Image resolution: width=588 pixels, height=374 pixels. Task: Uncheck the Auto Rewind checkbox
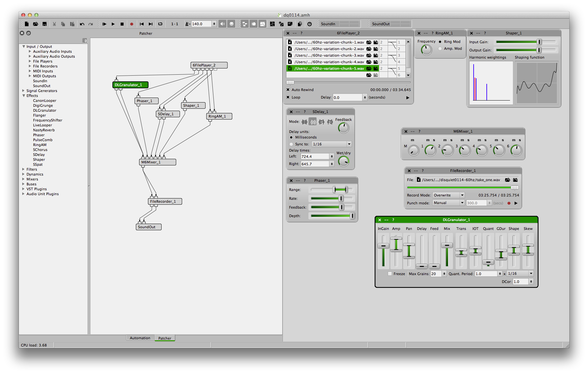click(x=288, y=90)
